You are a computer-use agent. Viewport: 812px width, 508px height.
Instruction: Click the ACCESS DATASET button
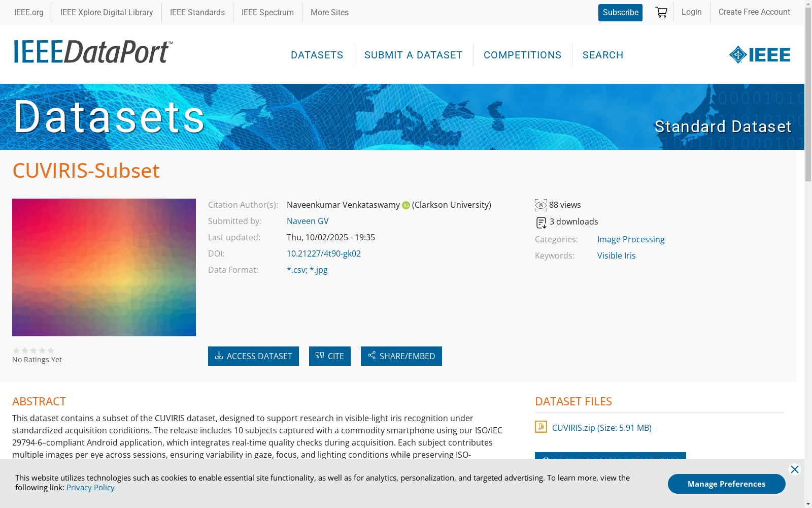pyautogui.click(x=253, y=356)
